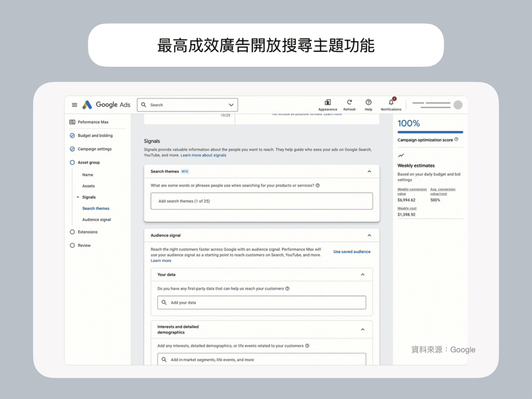Screen dimensions: 532x399
Task: Open the Help icon
Action: [x=368, y=102]
